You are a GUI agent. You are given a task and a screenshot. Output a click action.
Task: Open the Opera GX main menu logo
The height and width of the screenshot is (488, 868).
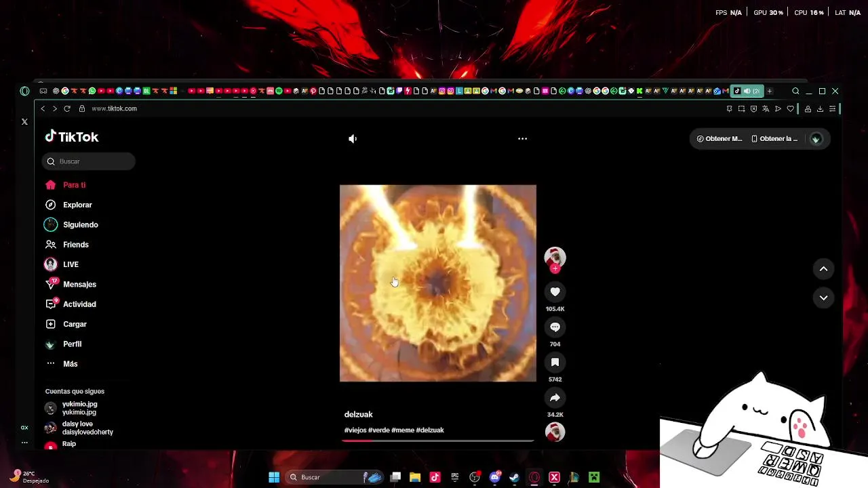(x=25, y=91)
